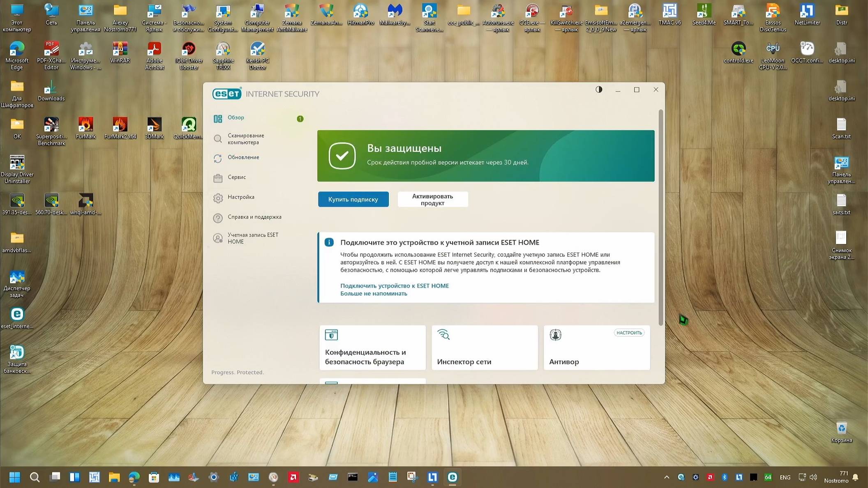The width and height of the screenshot is (868, 488).
Task: Open Учетная запись ESET HOME account icon
Action: coord(218,238)
